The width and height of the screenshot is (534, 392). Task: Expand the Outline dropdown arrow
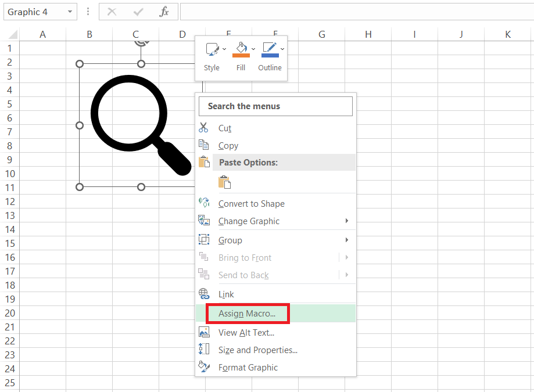(282, 49)
